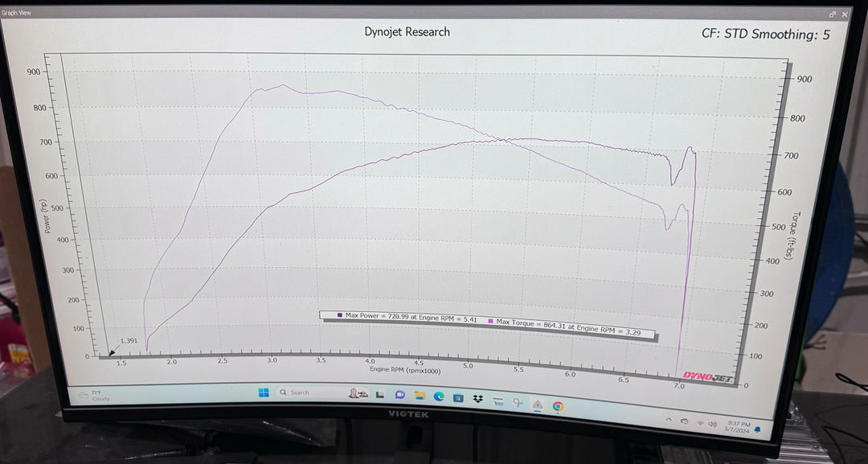The image size is (868, 464).
Task: Launch Google Chrome from the taskbar
Action: pos(558,407)
